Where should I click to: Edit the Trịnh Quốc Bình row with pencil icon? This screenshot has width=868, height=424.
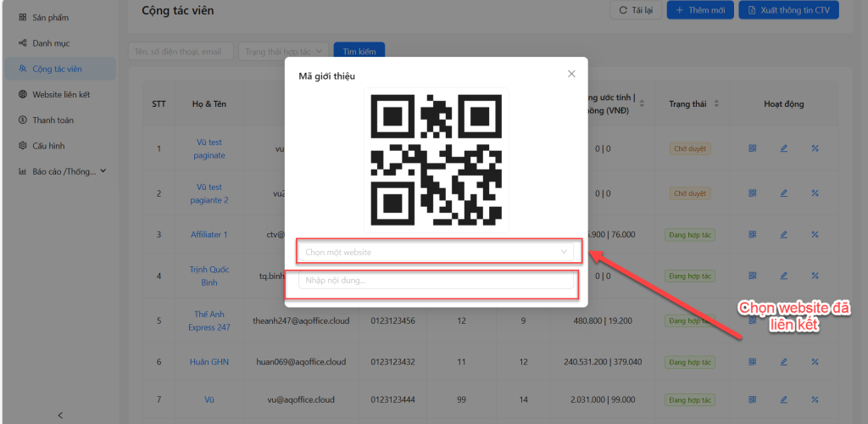coord(783,276)
